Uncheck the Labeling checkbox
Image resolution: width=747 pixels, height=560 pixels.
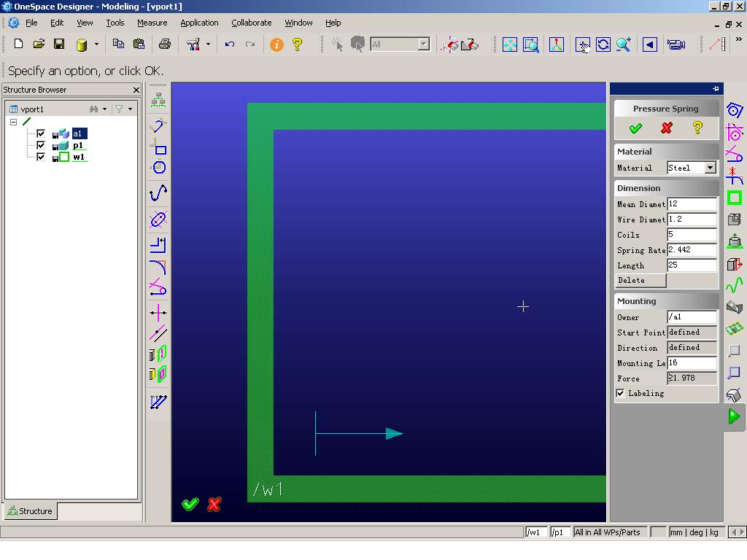(x=620, y=393)
